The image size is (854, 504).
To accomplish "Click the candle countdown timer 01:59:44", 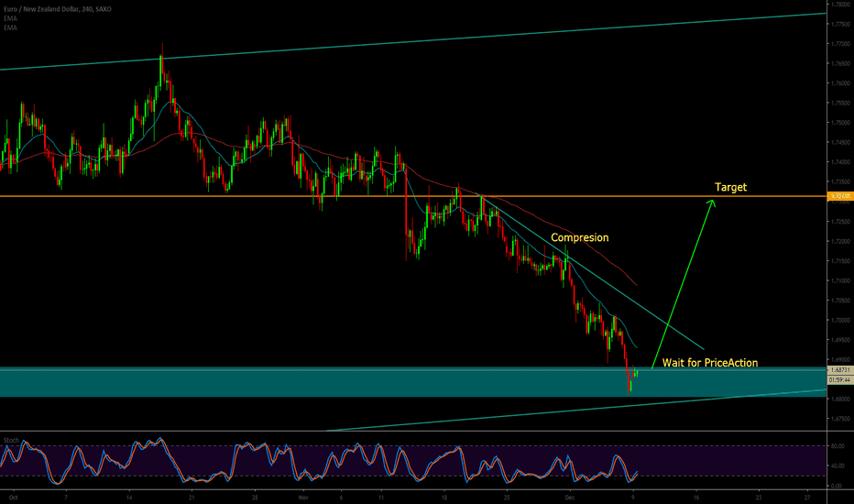I will tap(839, 378).
